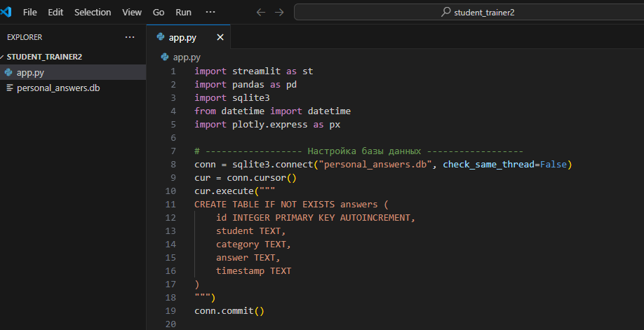Select app.py in the Explorer tree
The height and width of the screenshot is (330, 644).
[x=31, y=72]
